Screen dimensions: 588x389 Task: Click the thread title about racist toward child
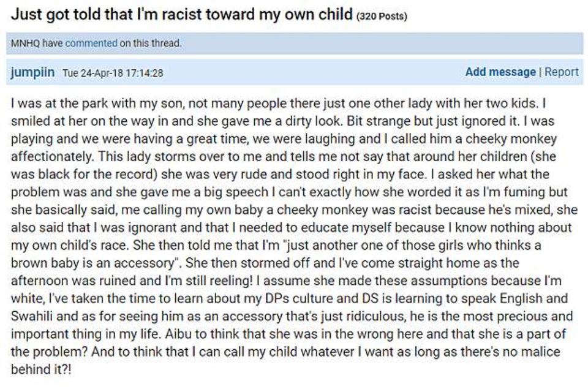coord(182,15)
